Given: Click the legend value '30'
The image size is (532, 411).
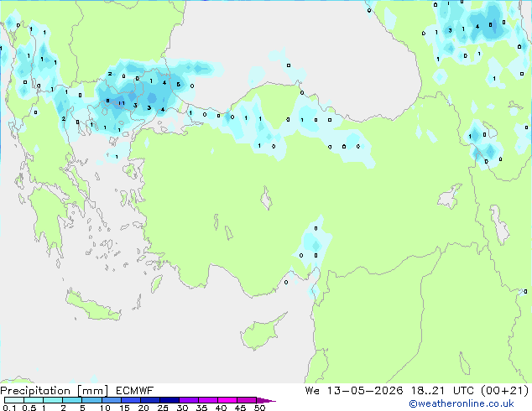Looking at the screenshot, I should click(x=183, y=408).
